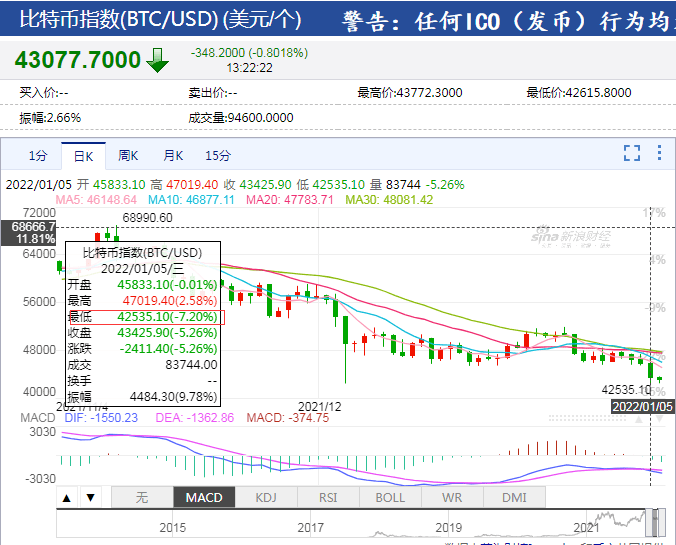This screenshot has width=676, height=545.
Task: Click the 最高价:43772.3000 value
Action: (x=410, y=93)
